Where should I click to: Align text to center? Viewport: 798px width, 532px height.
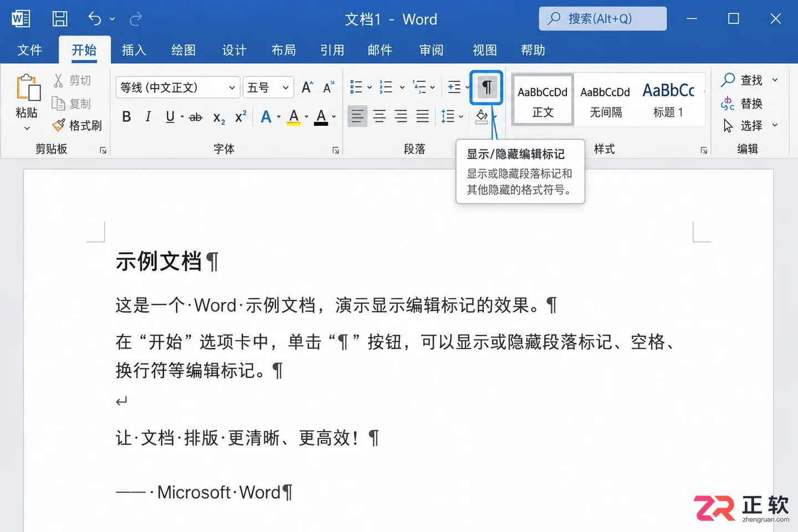tap(379, 116)
